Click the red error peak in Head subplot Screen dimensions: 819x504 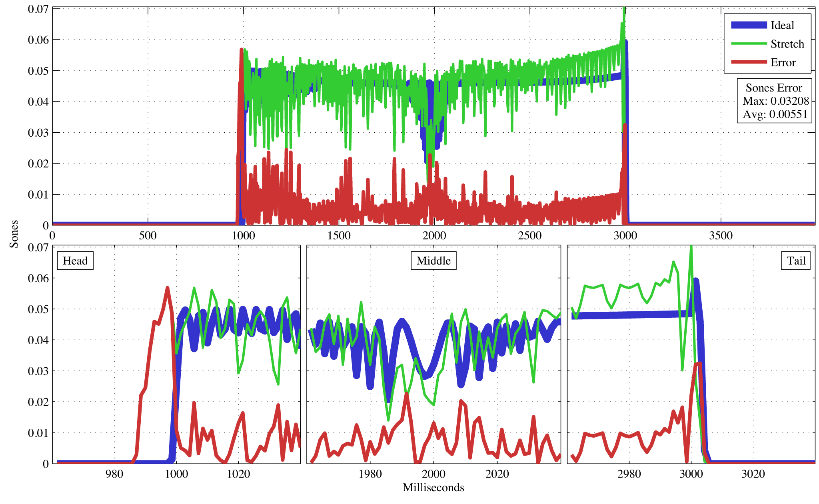(167, 288)
